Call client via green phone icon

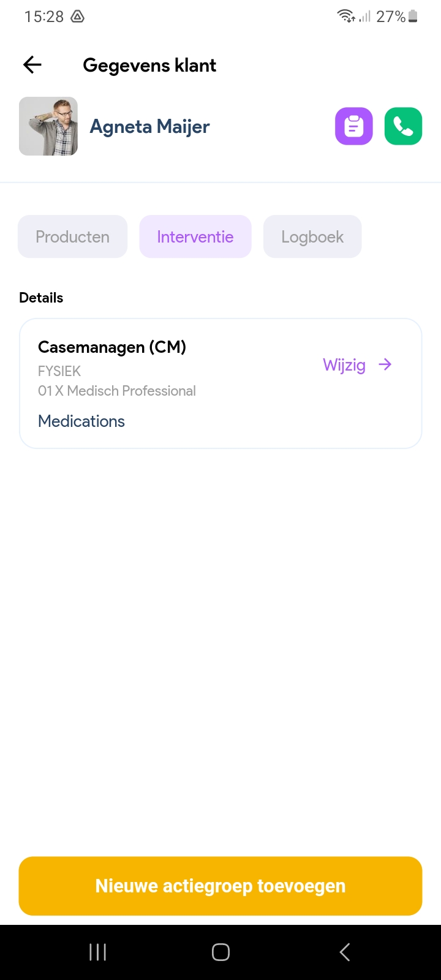[403, 126]
